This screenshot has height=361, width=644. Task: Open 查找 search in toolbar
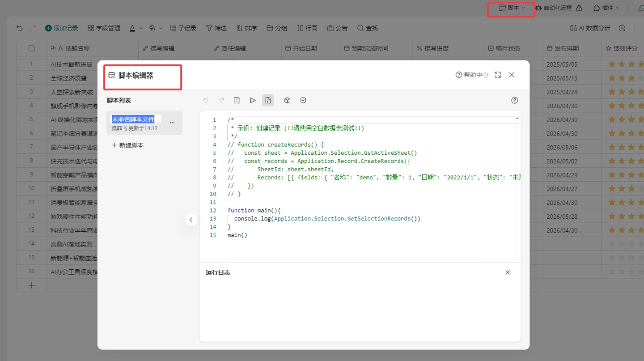368,28
